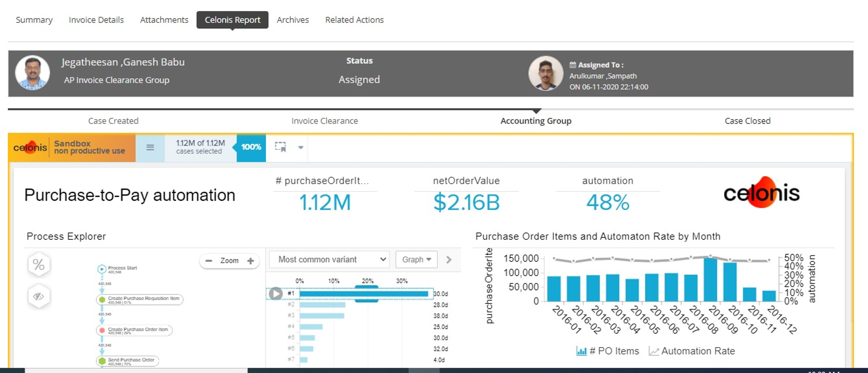This screenshot has width=868, height=373.
Task: Click the 100% selection badge
Action: (251, 147)
